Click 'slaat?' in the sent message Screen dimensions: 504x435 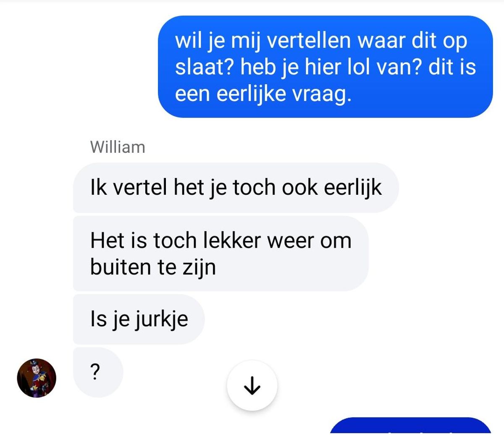(x=204, y=67)
